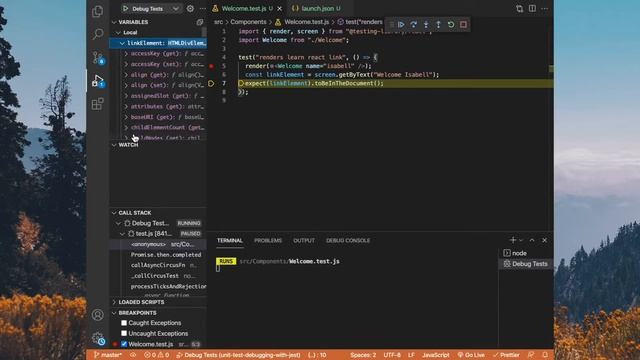Image resolution: width=640 pixels, height=360 pixels.
Task: Select the OUTPUT panel tab
Action: coord(304,240)
